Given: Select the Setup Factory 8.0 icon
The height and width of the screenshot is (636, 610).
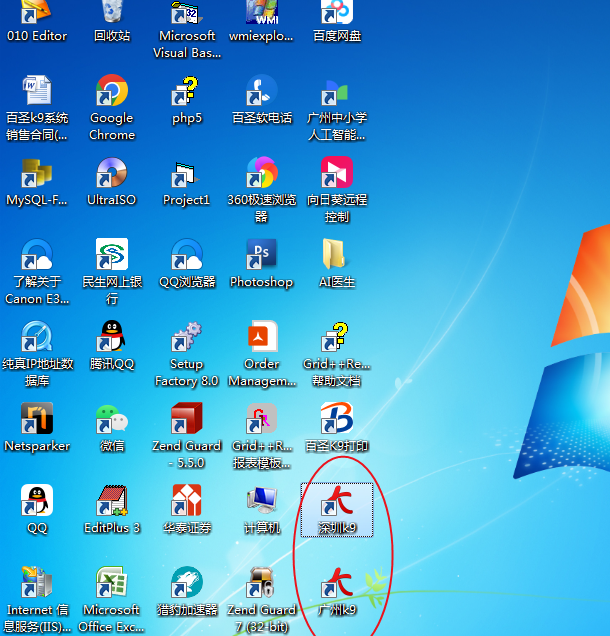Looking at the screenshot, I should [187, 337].
